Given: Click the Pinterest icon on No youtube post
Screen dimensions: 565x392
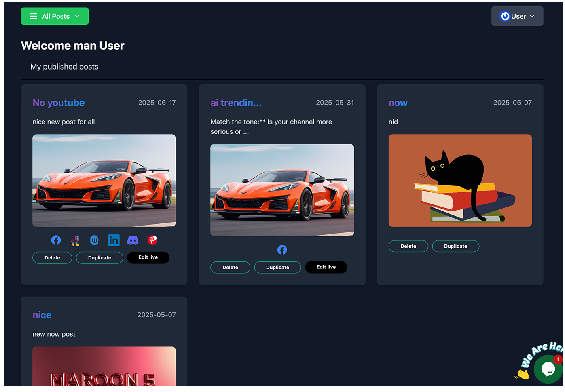Looking at the screenshot, I should 152,240.
